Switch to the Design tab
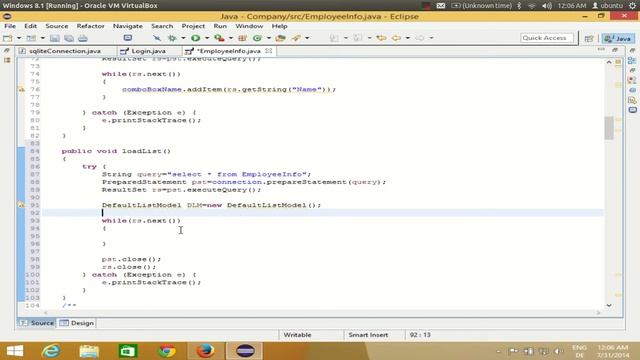Screen dimensions: 640x360 point(77,323)
